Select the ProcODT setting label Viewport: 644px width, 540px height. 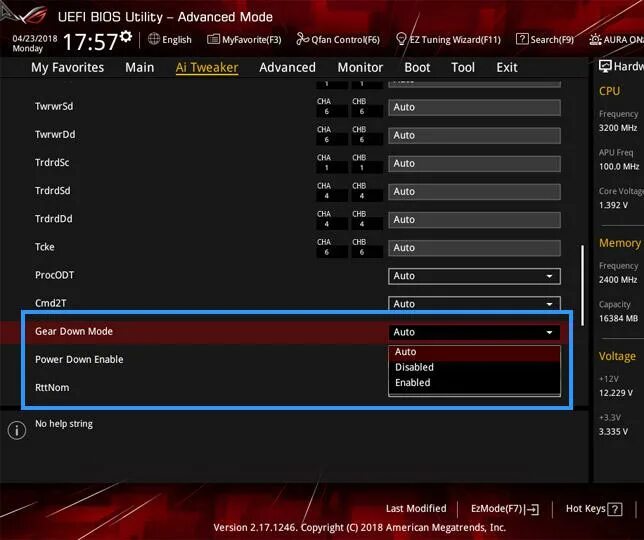(55, 275)
